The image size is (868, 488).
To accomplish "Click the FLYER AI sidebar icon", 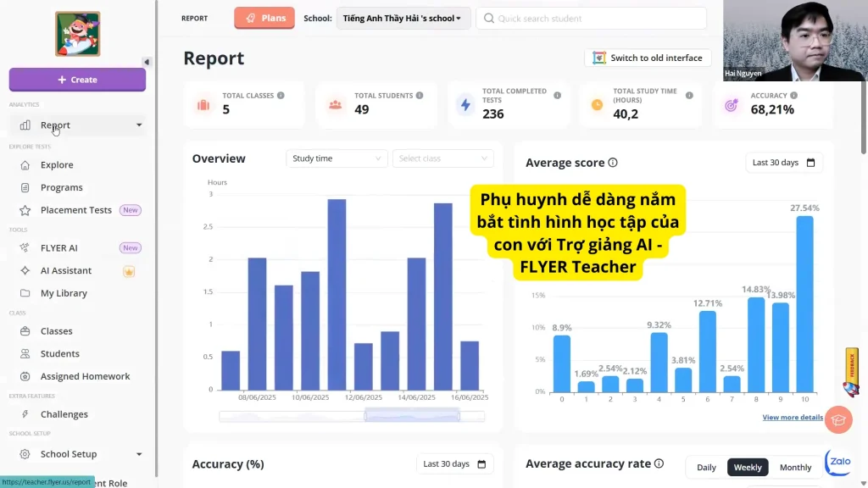I will pyautogui.click(x=25, y=248).
